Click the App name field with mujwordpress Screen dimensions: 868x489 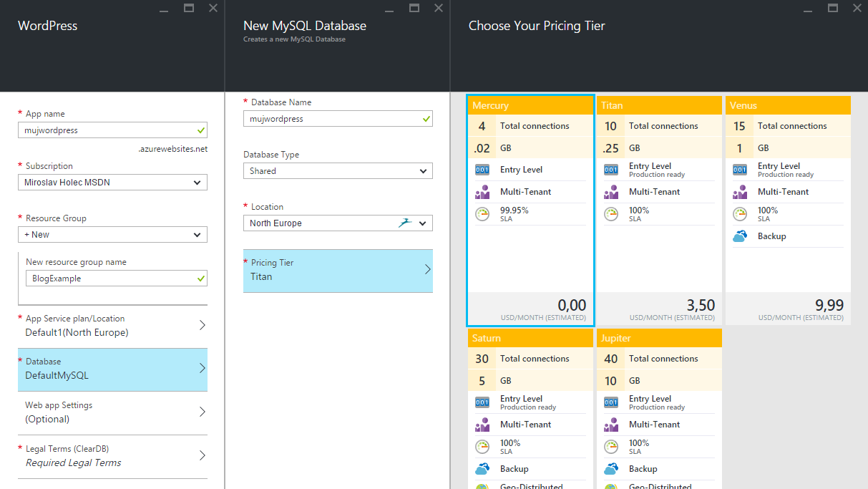point(112,130)
